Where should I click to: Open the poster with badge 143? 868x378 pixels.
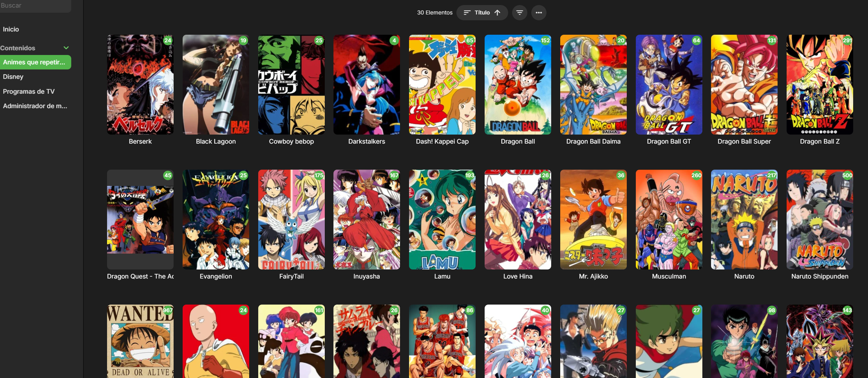click(820, 341)
